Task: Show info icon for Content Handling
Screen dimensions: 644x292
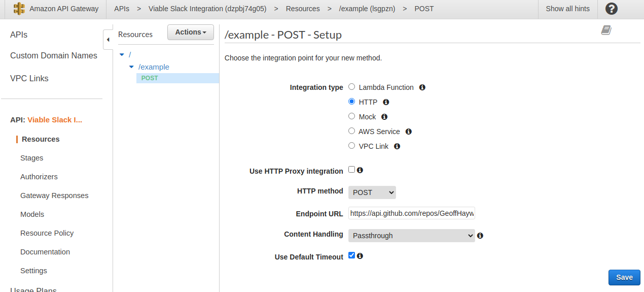Action: pyautogui.click(x=480, y=236)
